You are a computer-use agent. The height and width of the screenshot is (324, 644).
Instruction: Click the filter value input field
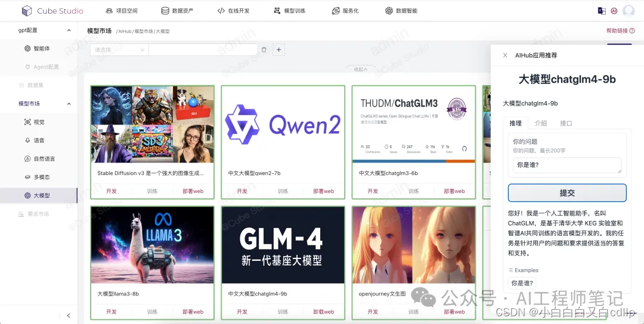[203, 49]
